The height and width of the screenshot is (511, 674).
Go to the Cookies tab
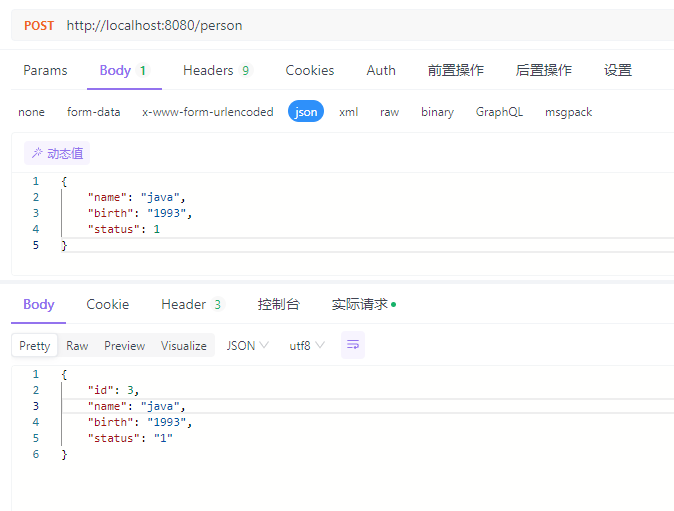click(x=309, y=70)
